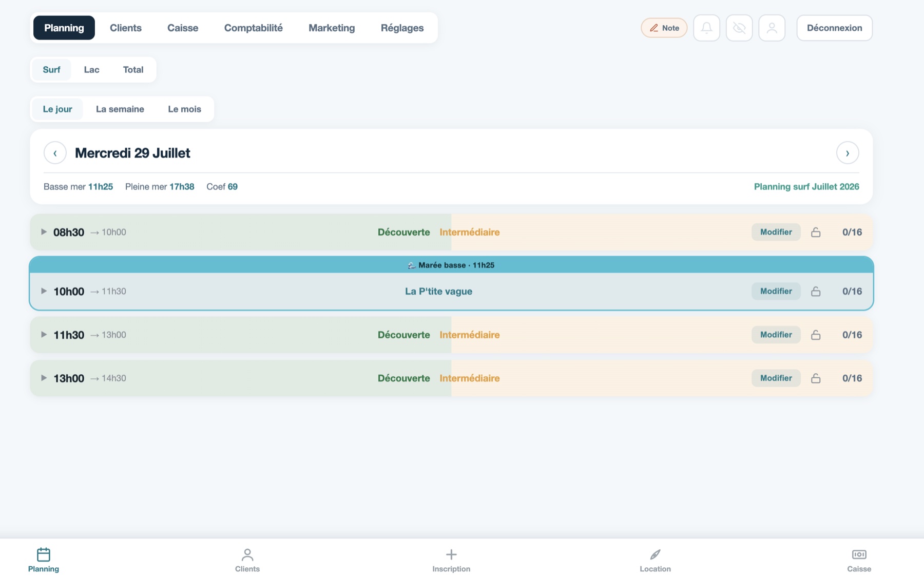Go to next day arrow
Screen dimensions: 924x577
[848, 153]
